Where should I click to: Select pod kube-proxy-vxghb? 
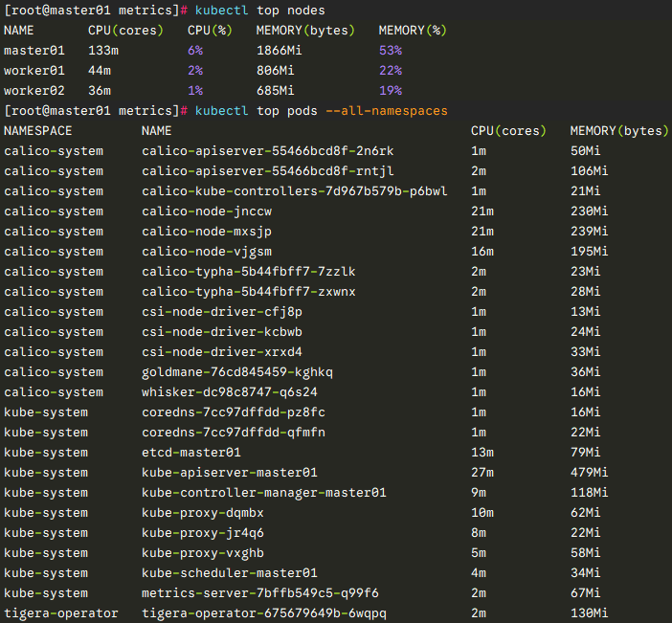tap(203, 553)
